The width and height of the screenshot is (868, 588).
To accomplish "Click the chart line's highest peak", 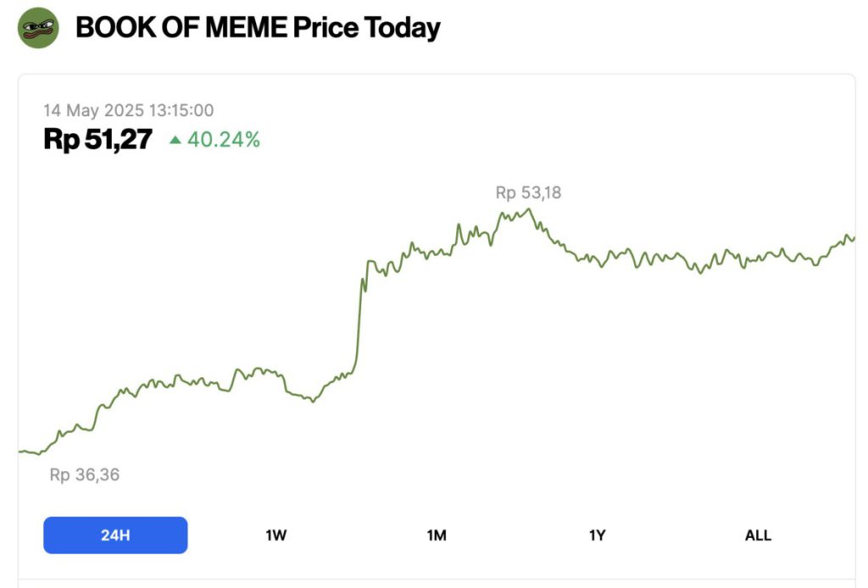I will (529, 209).
